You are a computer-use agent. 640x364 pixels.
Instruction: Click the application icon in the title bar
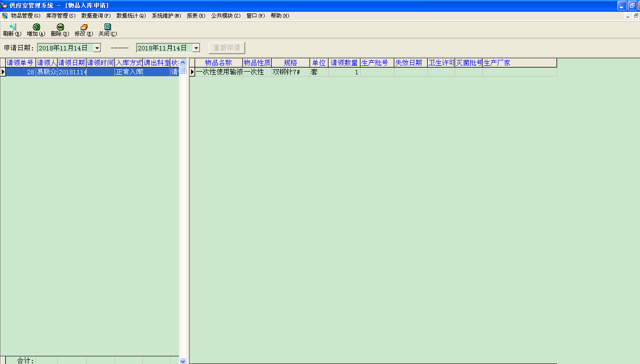pos(4,5)
